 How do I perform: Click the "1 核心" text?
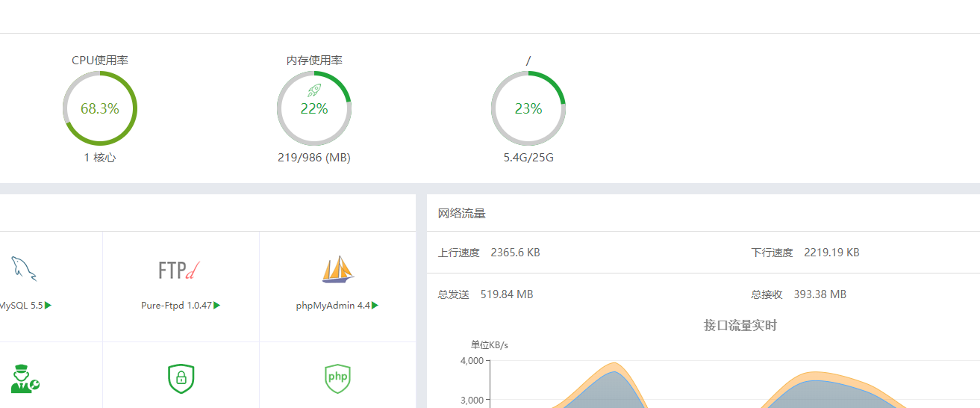pos(100,158)
